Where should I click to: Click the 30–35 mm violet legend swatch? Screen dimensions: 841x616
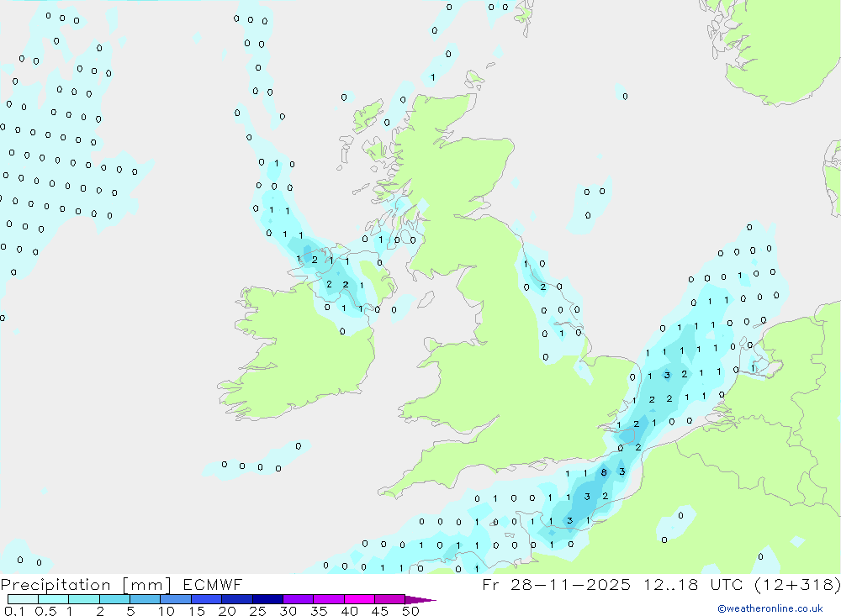[299, 599]
